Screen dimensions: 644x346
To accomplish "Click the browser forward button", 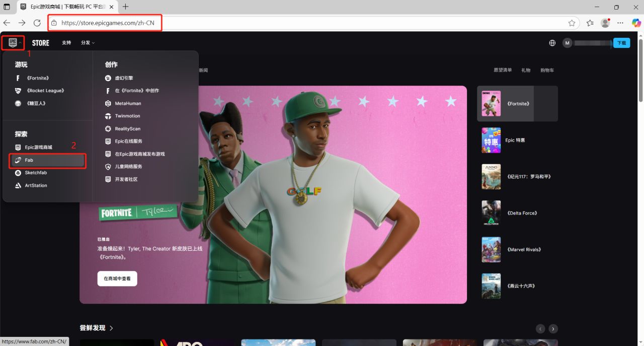I will coord(22,23).
